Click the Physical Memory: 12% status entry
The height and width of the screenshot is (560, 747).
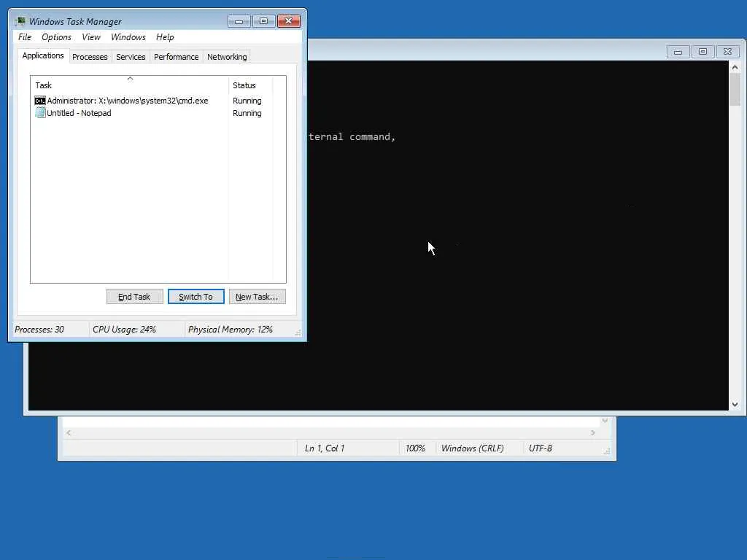click(x=230, y=330)
